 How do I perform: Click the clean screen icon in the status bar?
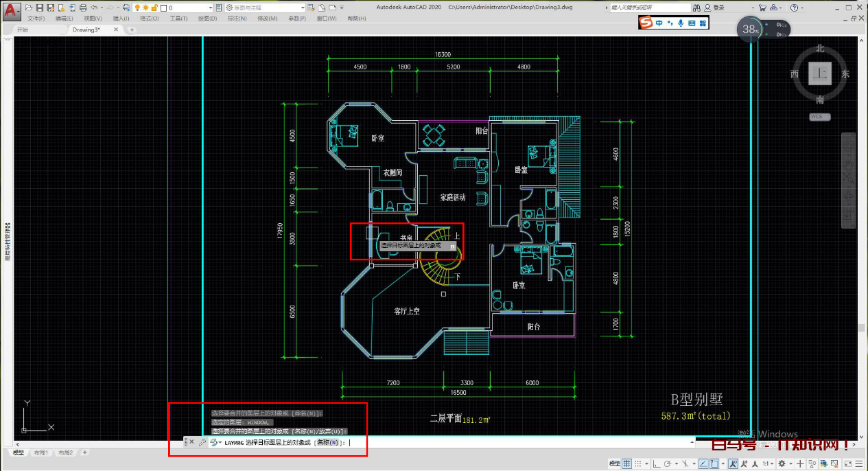[847, 463]
